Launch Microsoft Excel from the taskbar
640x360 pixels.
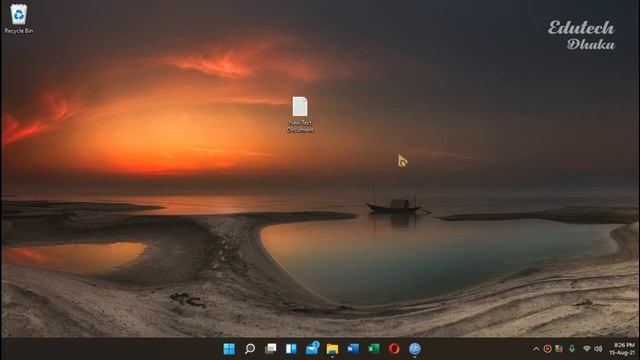[373, 349]
